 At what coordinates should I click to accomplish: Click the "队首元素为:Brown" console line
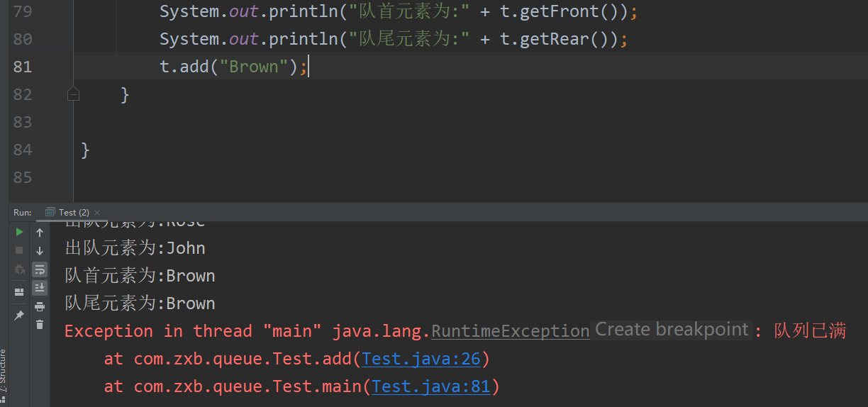140,276
